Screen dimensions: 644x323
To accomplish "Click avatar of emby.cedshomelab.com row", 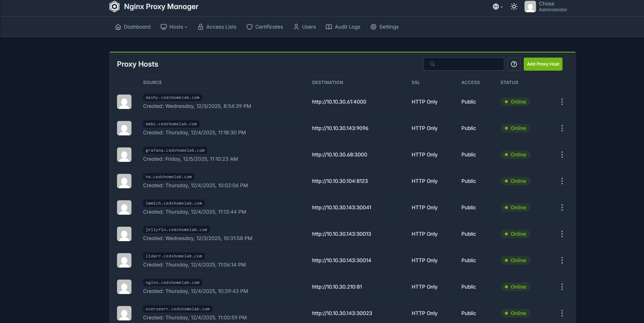I will point(124,128).
